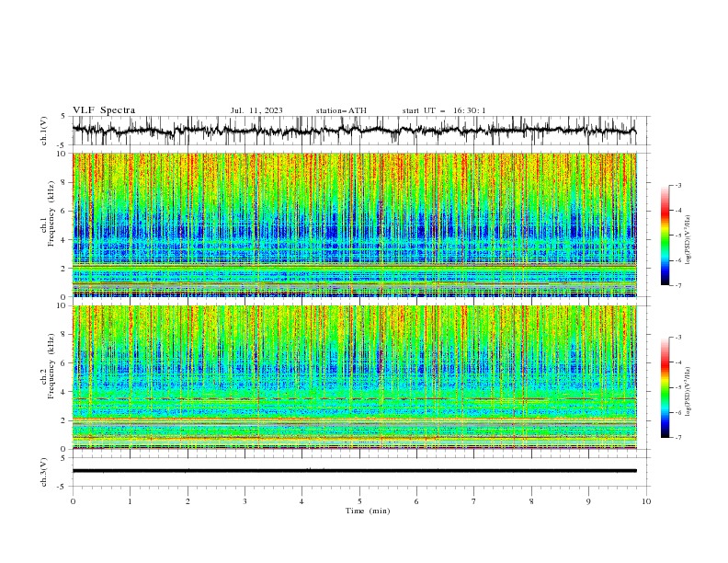This screenshot has width=728, height=563.
Task: Click the ch.2 spectrogram color scale bar
Action: 665,387
